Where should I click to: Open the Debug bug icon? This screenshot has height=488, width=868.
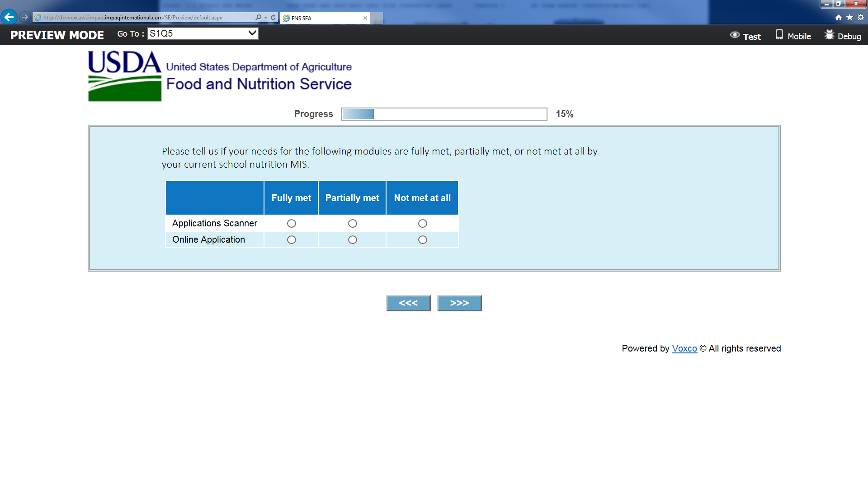click(829, 35)
